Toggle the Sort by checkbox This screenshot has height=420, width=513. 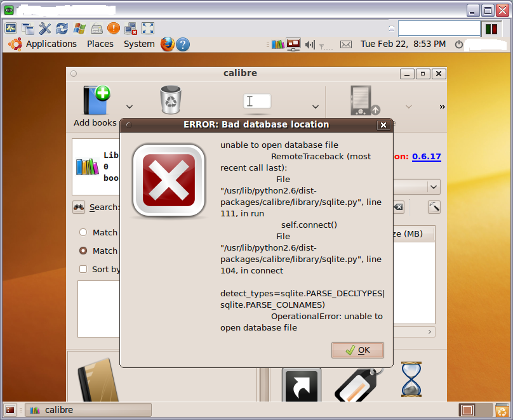tap(83, 269)
